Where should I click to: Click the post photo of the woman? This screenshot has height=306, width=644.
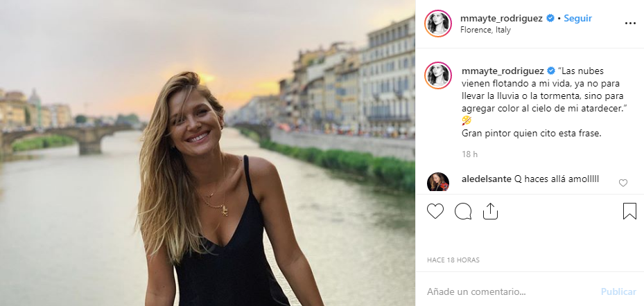[x=208, y=153]
